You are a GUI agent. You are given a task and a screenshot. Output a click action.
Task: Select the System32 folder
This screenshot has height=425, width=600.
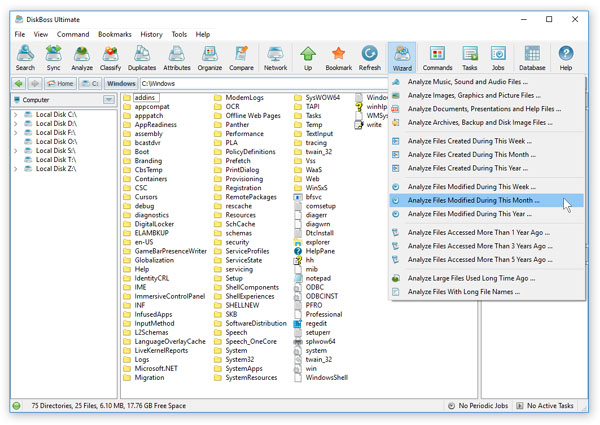pyautogui.click(x=234, y=360)
